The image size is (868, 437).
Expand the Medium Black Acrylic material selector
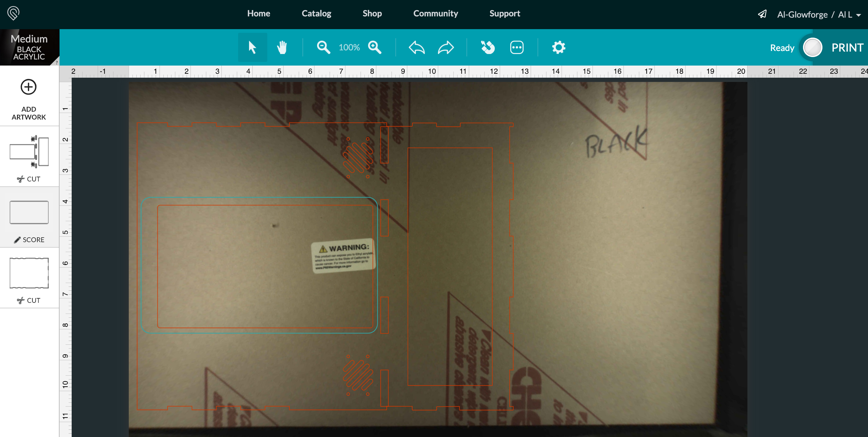pos(30,47)
